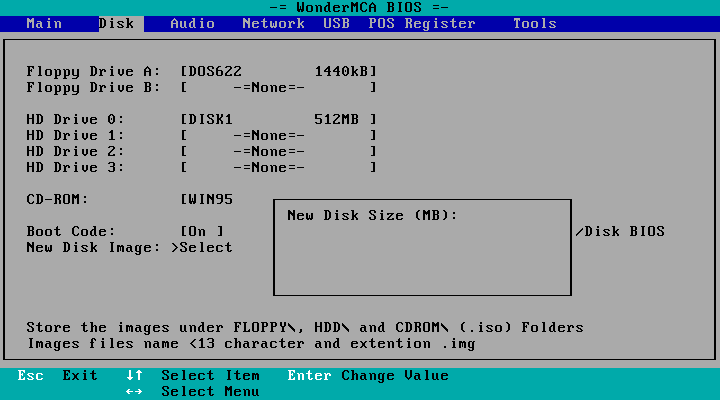
Task: Open the Main menu tab
Action: tap(44, 23)
